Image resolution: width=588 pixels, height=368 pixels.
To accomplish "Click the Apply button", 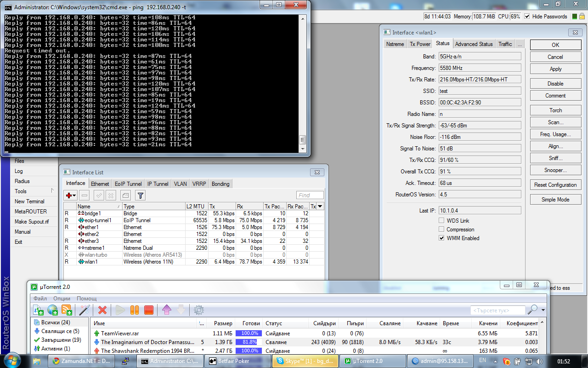I will pos(555,69).
